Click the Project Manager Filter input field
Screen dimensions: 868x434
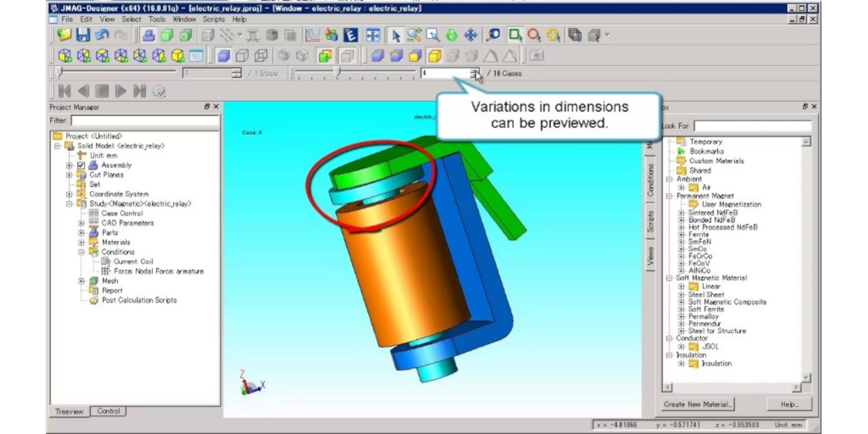(144, 120)
